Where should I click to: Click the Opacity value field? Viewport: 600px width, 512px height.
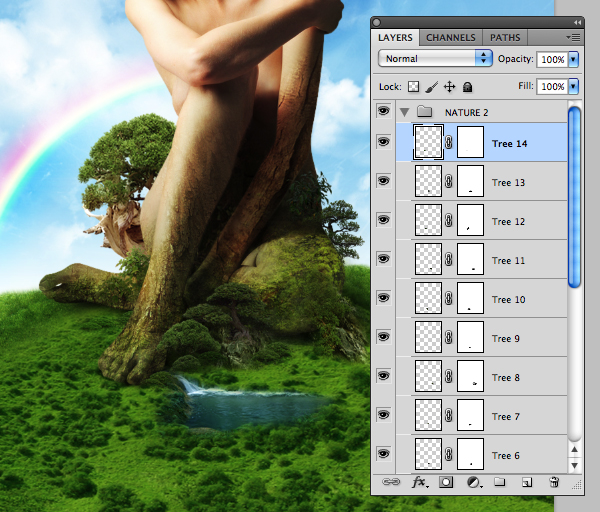pos(552,59)
